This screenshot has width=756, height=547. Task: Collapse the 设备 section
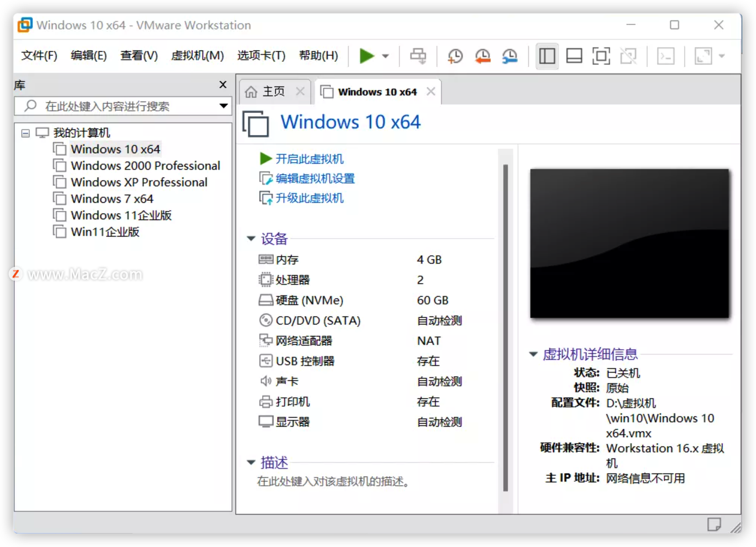tap(251, 238)
